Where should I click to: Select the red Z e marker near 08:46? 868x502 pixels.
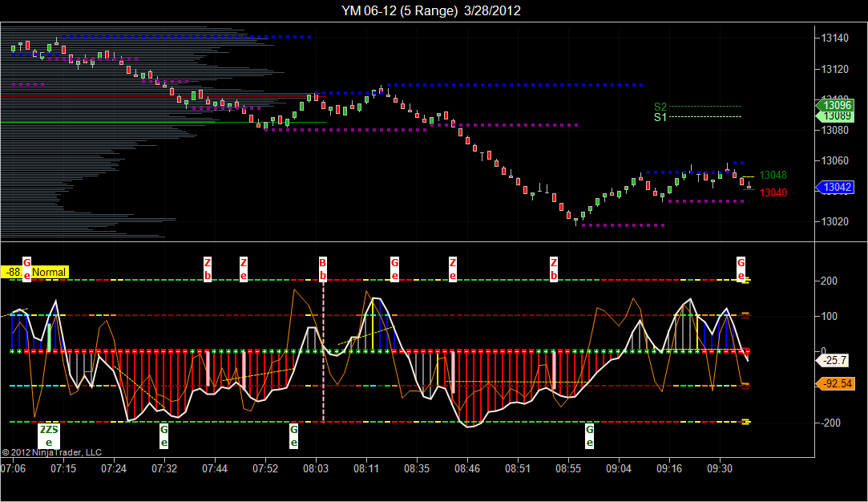[x=453, y=269]
